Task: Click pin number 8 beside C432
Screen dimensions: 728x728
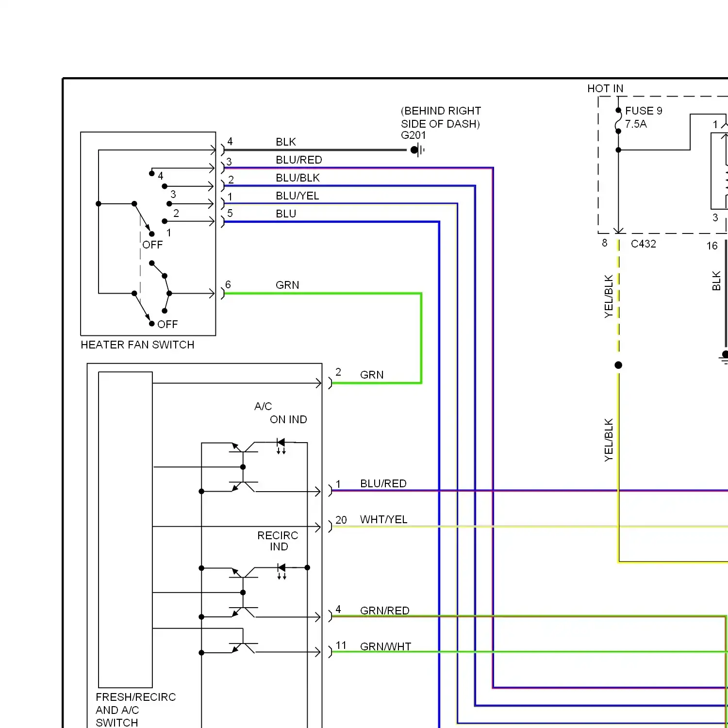Action: [x=605, y=243]
